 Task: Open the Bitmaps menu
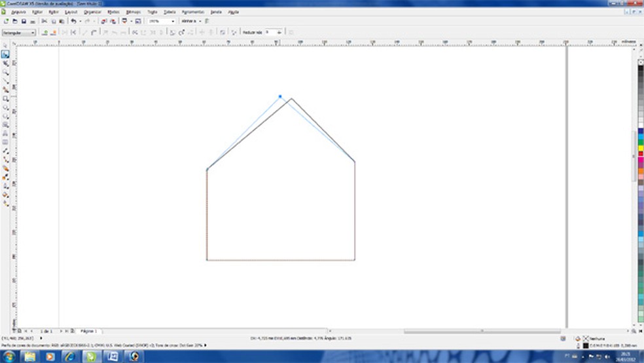(134, 12)
